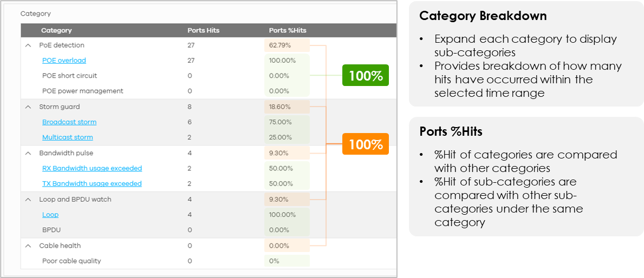Open TX Bandwidth usage exceeded link
Image resolution: width=644 pixels, height=278 pixels.
[92, 184]
